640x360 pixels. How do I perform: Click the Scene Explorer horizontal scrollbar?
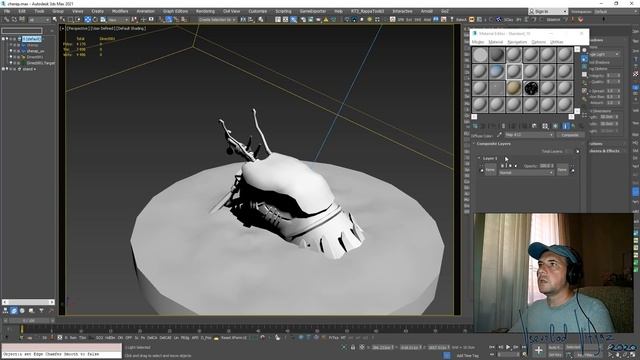pyautogui.click(x=28, y=302)
